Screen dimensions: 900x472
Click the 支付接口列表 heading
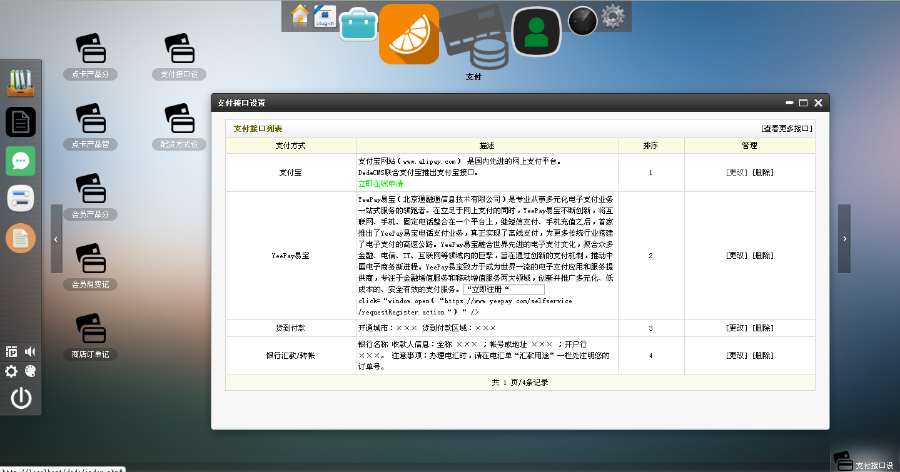click(x=258, y=129)
